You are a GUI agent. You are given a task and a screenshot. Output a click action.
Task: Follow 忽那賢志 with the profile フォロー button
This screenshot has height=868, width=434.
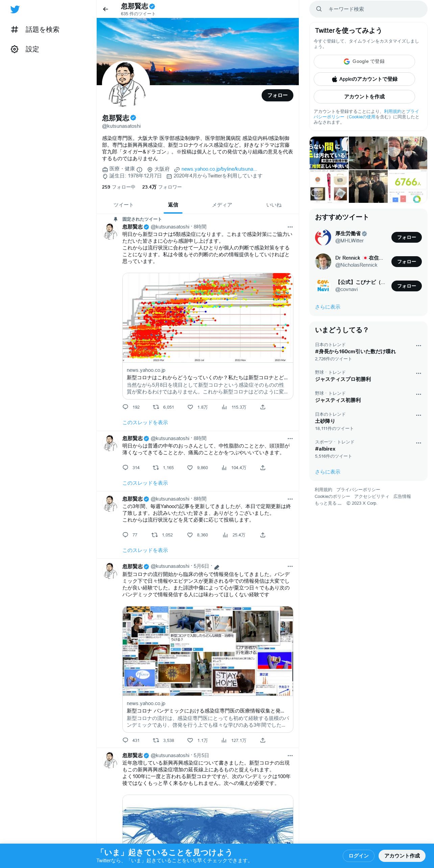278,95
